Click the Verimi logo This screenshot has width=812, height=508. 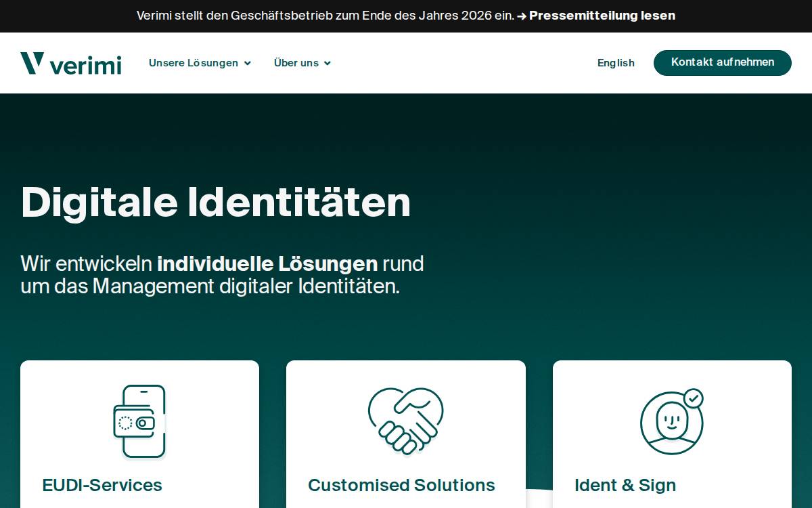[x=71, y=63]
